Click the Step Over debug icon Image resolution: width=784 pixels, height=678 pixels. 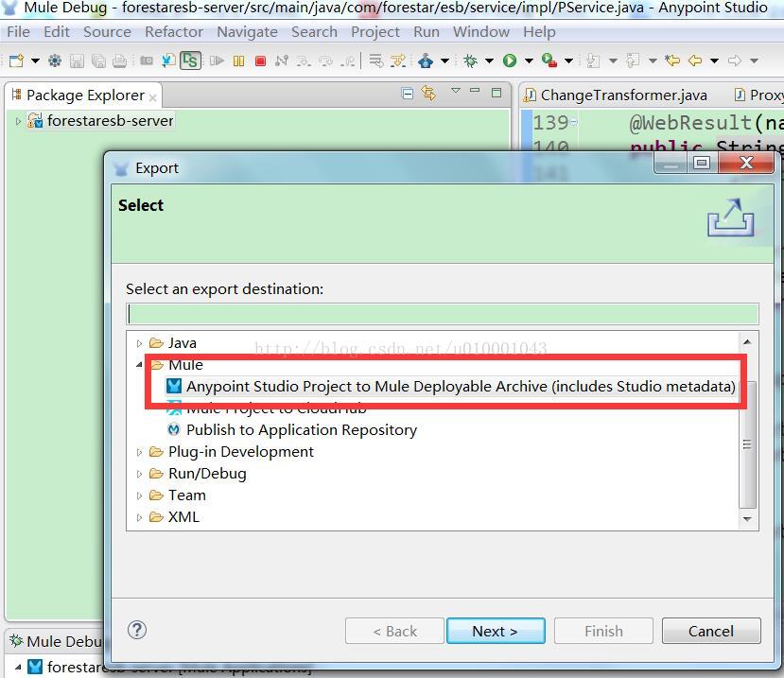pos(325,61)
